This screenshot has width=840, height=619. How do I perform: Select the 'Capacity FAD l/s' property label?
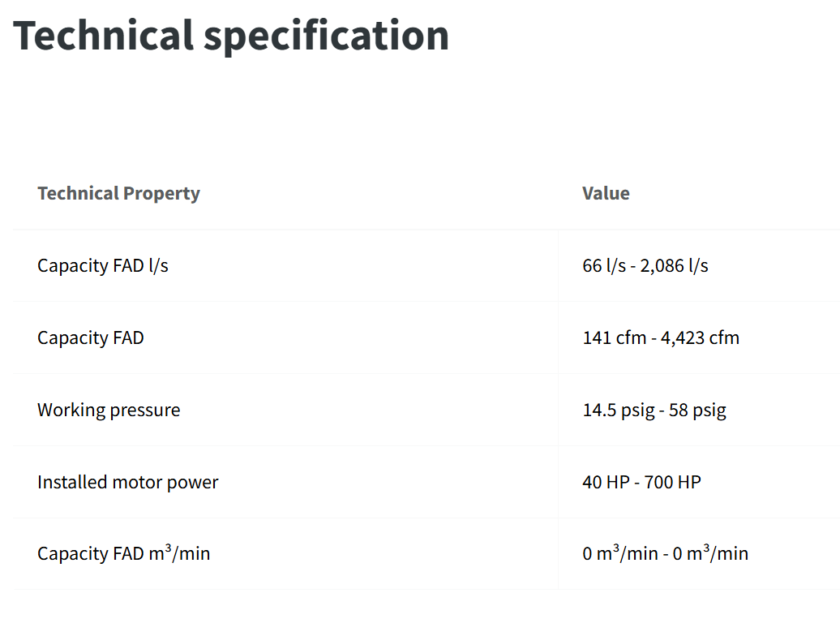point(103,265)
